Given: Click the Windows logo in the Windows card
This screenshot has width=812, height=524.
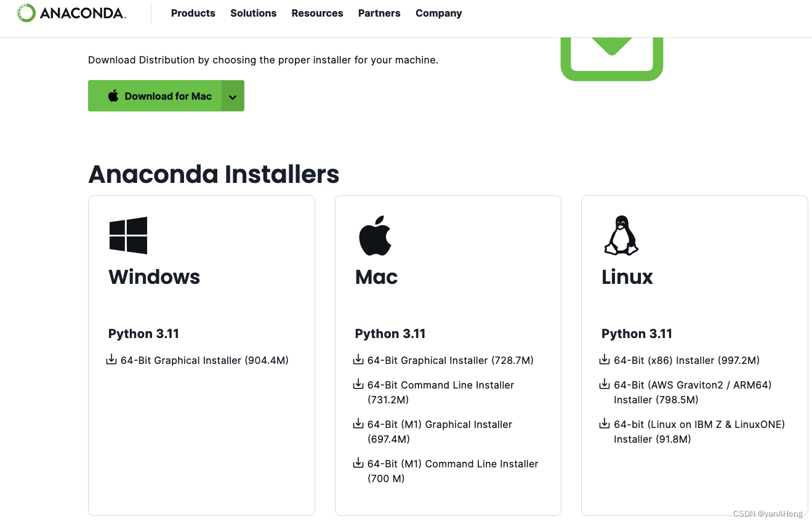Looking at the screenshot, I should pyautogui.click(x=128, y=235).
